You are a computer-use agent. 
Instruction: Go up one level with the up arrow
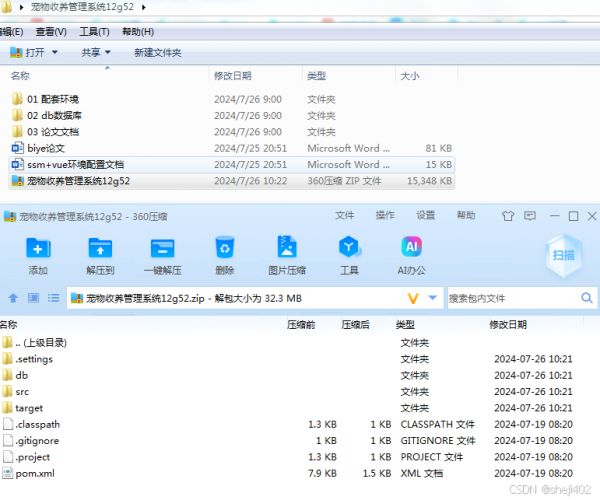click(13, 298)
